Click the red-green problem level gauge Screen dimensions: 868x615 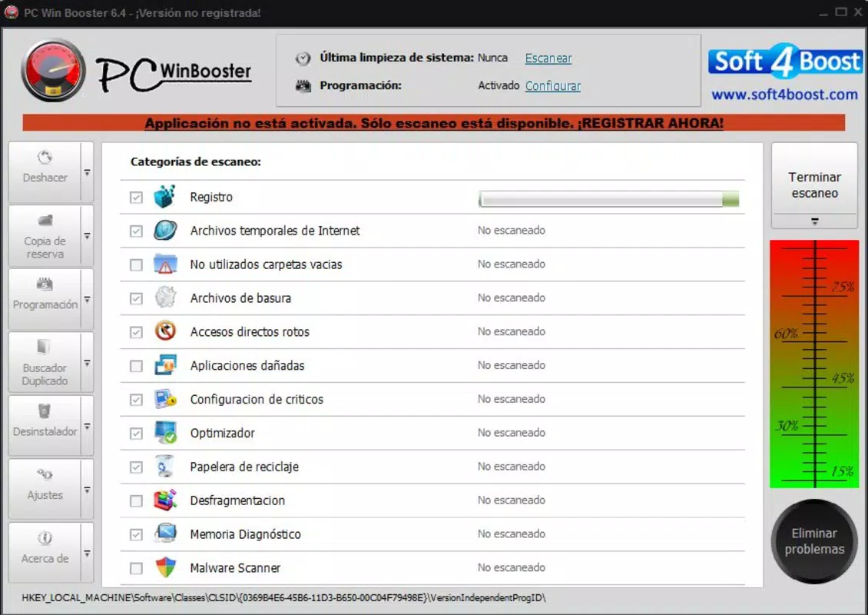[x=814, y=364]
